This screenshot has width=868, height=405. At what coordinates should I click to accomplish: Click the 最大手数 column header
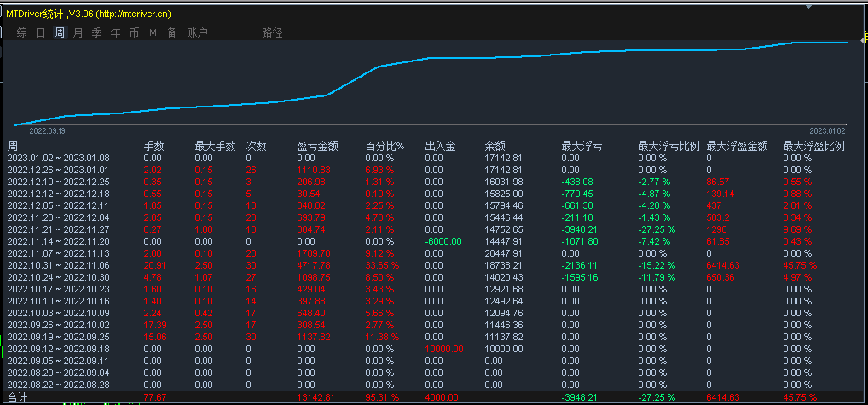point(216,146)
